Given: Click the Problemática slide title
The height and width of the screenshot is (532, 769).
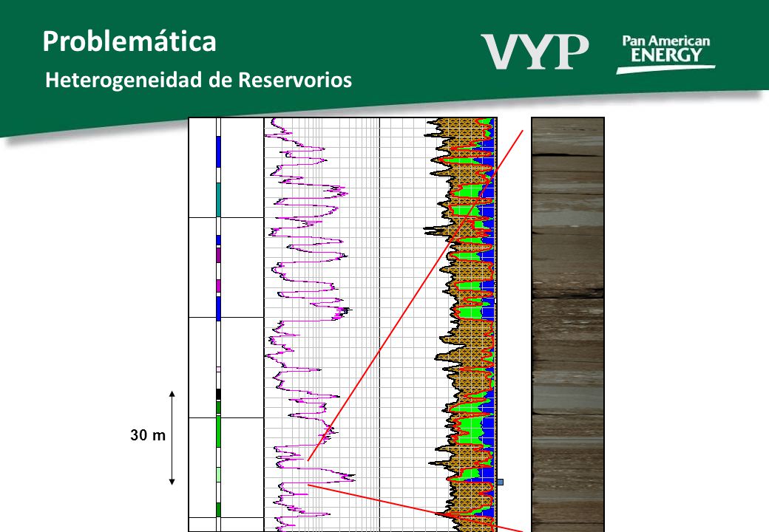Looking at the screenshot, I should [129, 41].
